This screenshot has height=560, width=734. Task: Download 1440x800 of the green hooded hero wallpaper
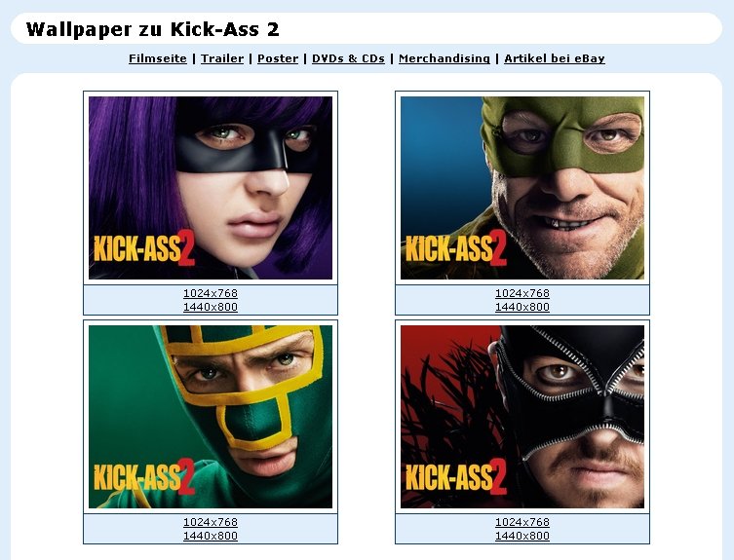pyautogui.click(x=211, y=536)
